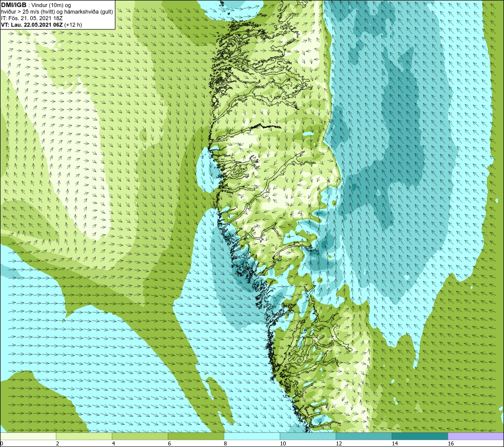Viewport: 504px width, 447px height.
Task: Click the purple legend swatch above 16
Action: click(476, 436)
